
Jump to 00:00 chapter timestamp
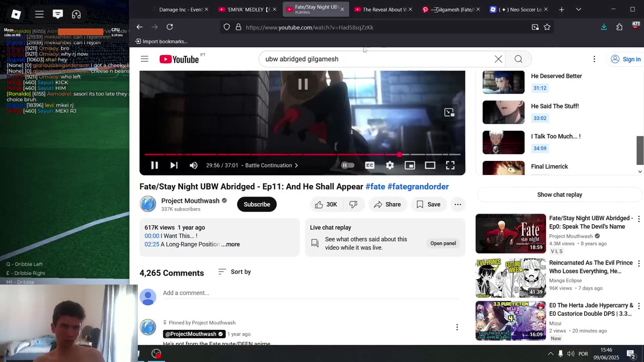click(x=152, y=236)
